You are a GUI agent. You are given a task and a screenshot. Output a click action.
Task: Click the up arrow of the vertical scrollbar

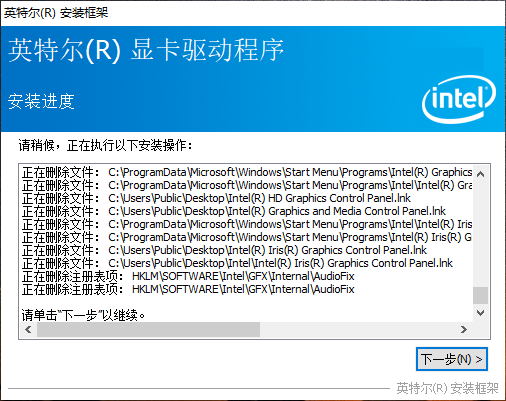pyautogui.click(x=480, y=174)
